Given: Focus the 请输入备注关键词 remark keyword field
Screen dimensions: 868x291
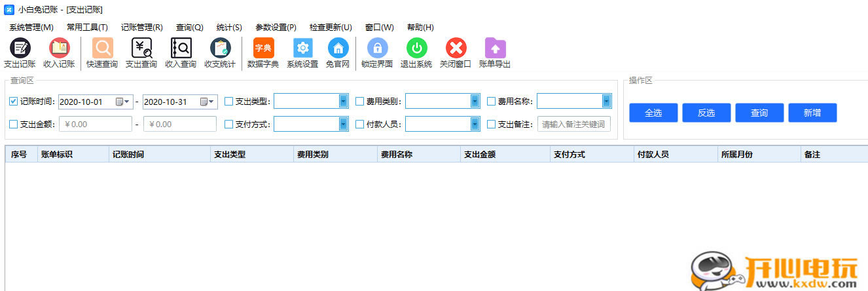Looking at the screenshot, I should 573,124.
